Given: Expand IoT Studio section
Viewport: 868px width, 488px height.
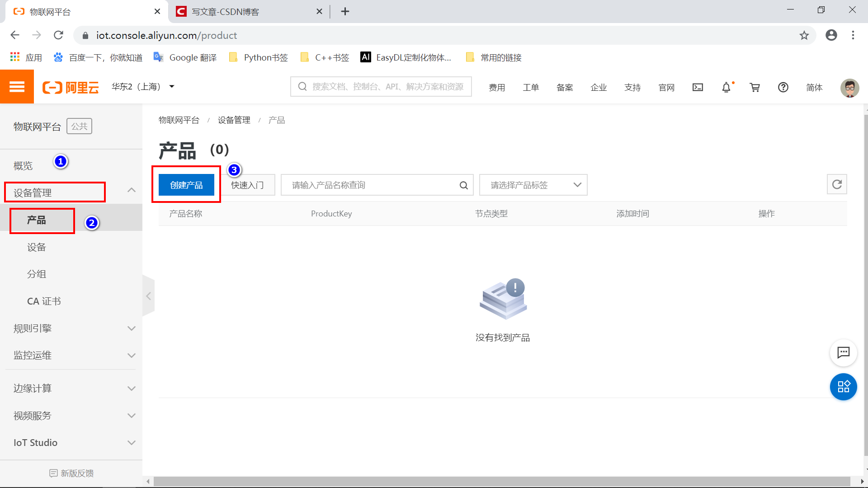Looking at the screenshot, I should click(71, 443).
